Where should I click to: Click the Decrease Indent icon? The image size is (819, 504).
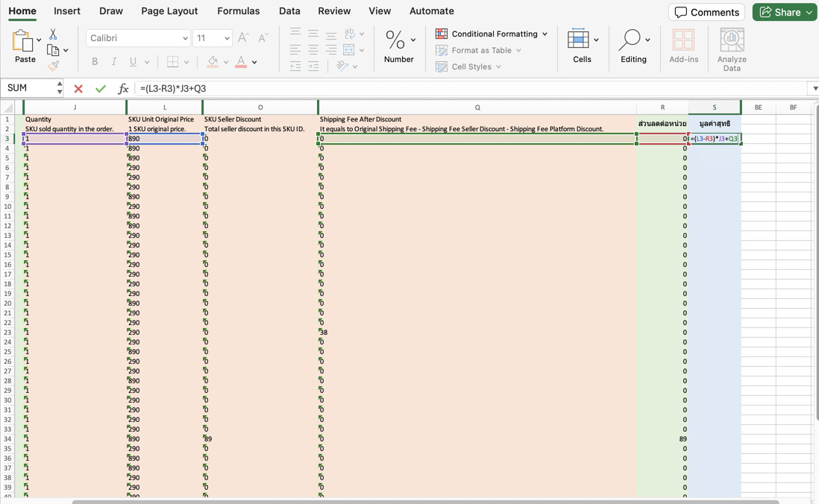pos(295,66)
